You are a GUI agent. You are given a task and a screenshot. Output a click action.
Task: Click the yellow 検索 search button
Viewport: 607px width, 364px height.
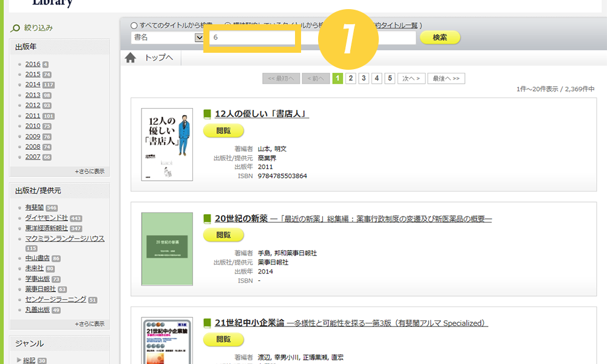tap(440, 38)
